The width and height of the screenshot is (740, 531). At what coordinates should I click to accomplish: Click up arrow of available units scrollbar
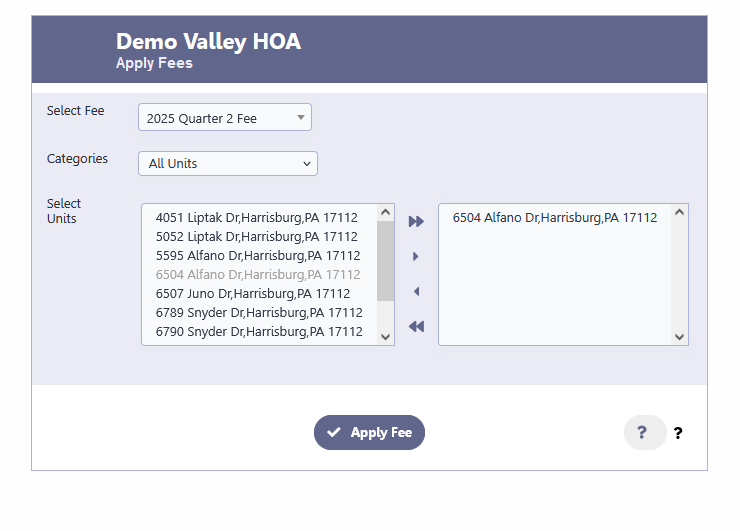click(386, 212)
